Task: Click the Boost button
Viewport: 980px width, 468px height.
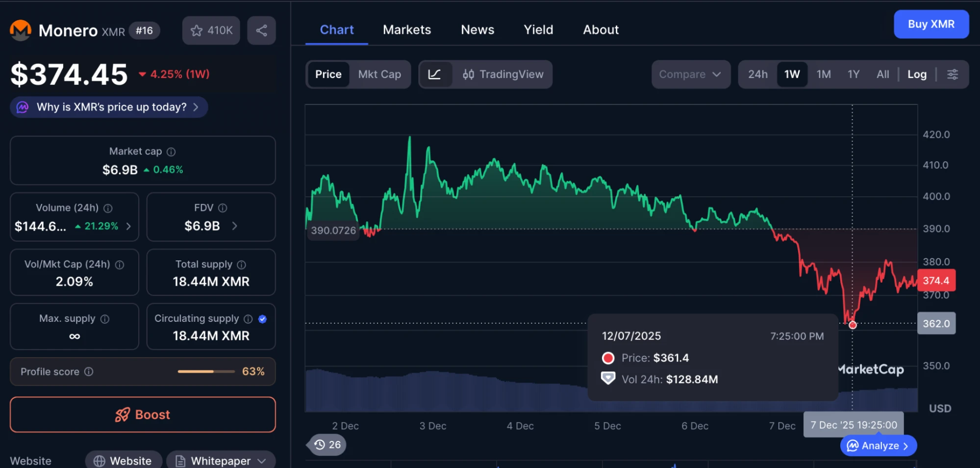Action: point(142,415)
